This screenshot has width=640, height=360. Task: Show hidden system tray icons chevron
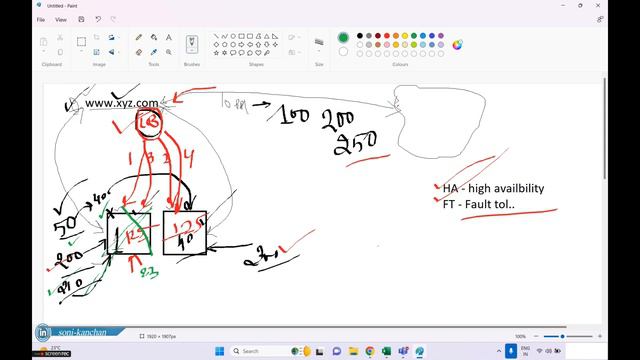pos(499,351)
